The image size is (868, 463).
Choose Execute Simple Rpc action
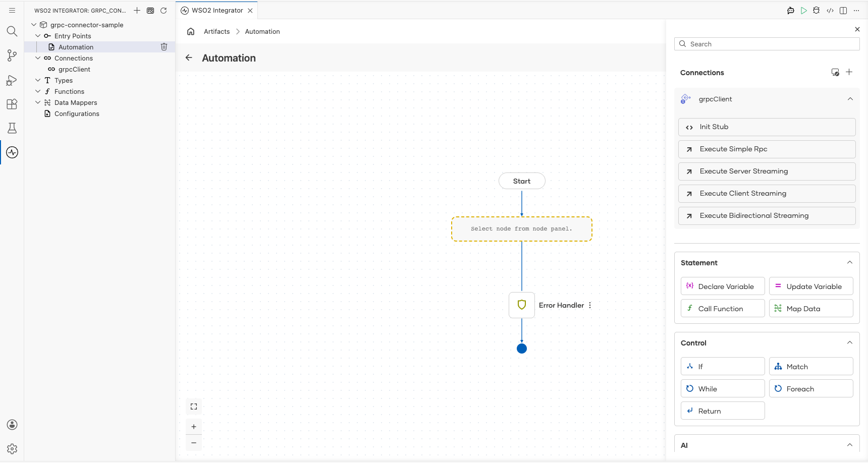pyautogui.click(x=767, y=149)
